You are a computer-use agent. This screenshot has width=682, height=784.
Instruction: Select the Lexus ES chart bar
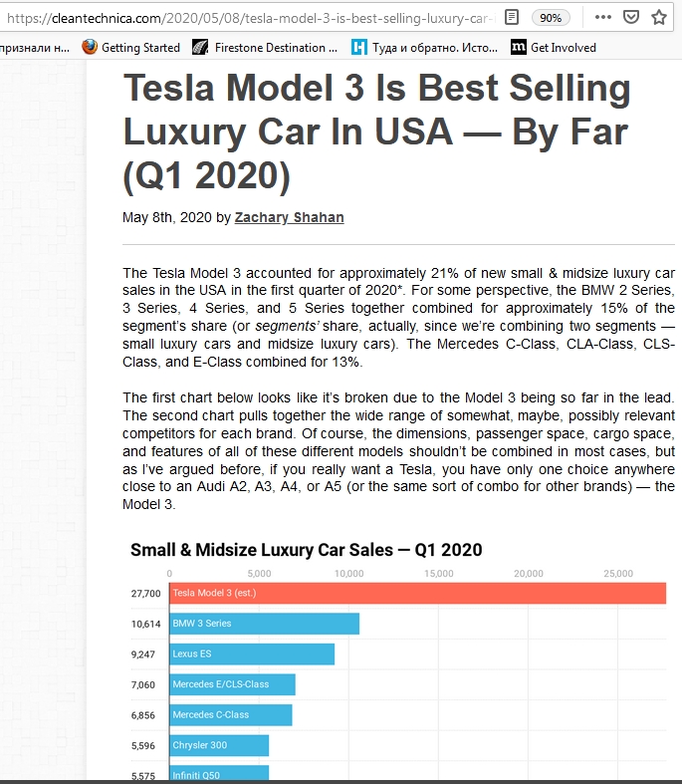(252, 654)
